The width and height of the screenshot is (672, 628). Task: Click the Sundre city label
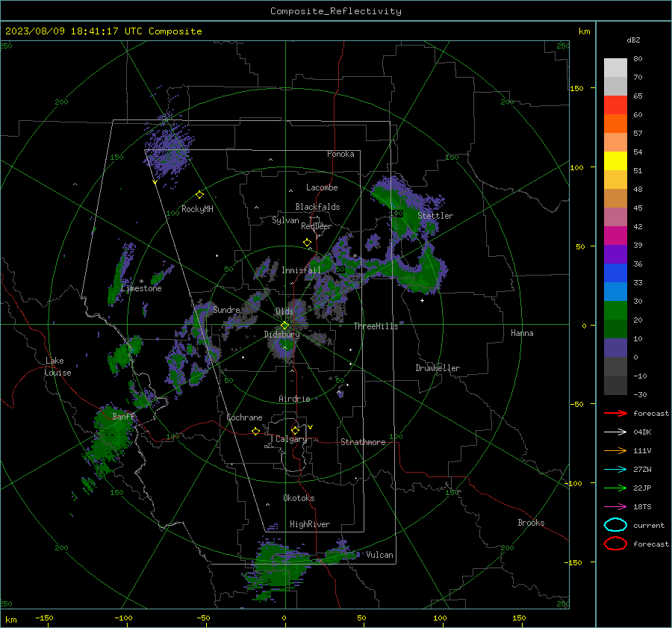[x=226, y=310]
